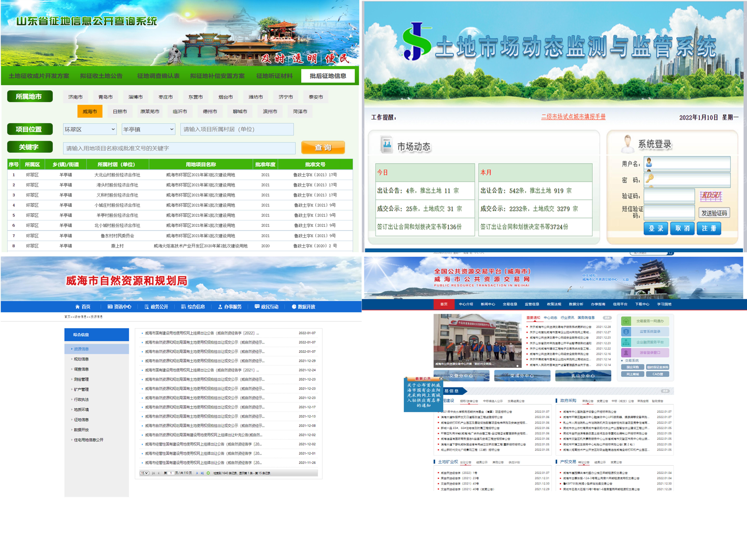Click the 荣成分中心 thumbnail
The image size is (747, 560).
point(522,376)
